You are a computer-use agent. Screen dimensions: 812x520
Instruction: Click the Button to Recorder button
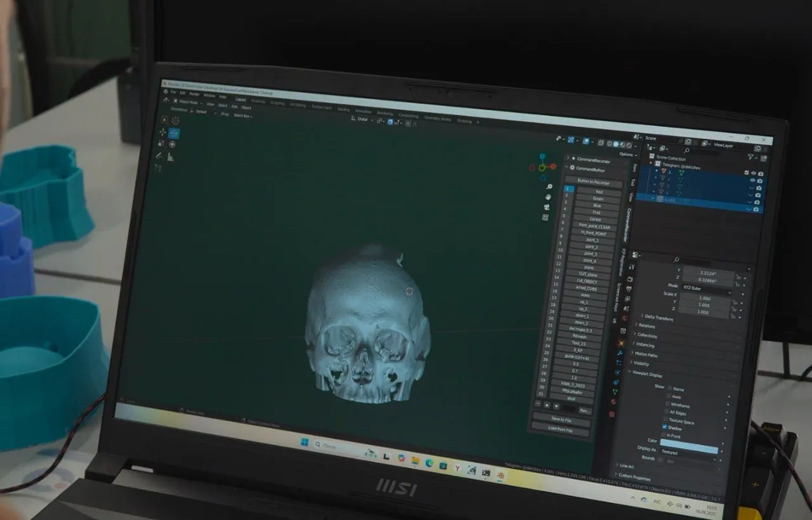click(593, 183)
